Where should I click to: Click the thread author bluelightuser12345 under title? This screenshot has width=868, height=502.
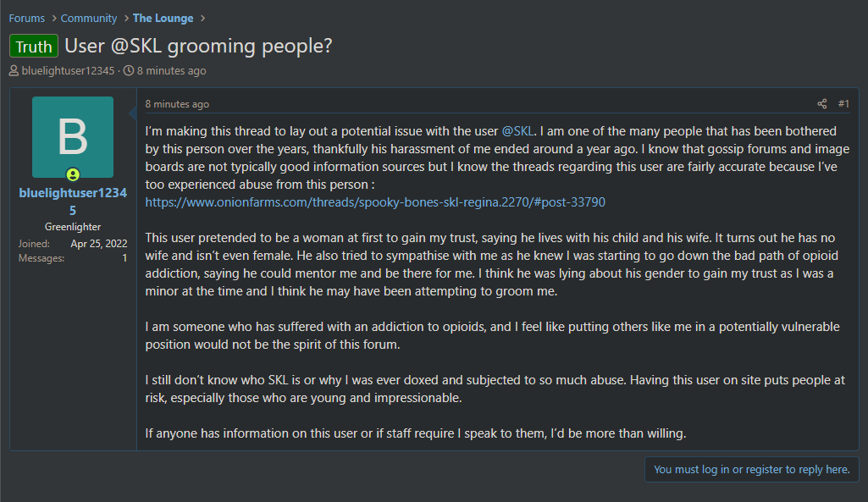click(x=68, y=71)
